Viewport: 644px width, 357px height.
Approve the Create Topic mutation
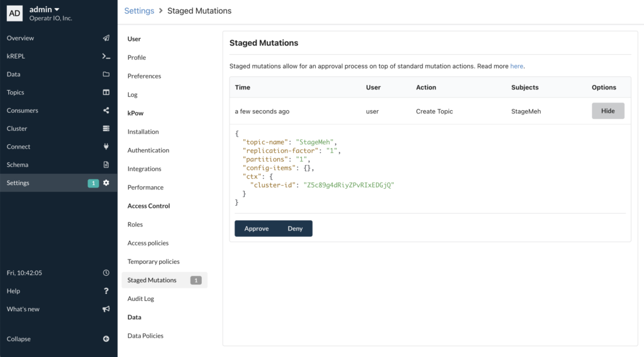pyautogui.click(x=257, y=229)
